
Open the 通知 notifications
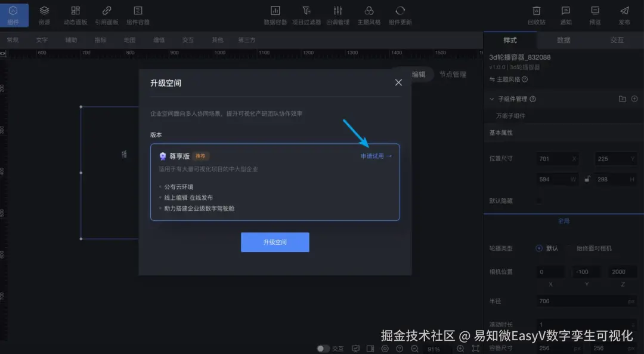[x=566, y=15]
